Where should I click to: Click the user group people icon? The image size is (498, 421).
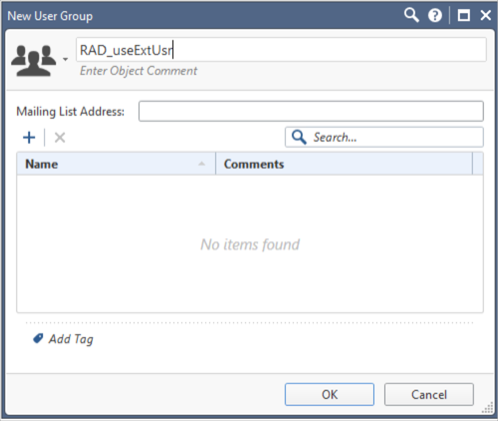pos(34,60)
